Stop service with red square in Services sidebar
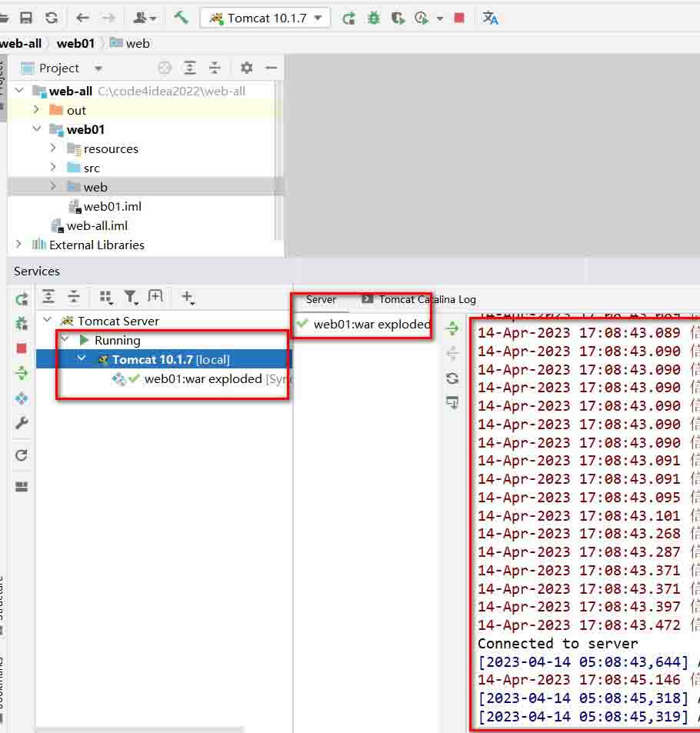Viewport: 700px width, 733px height. pyautogui.click(x=22, y=348)
